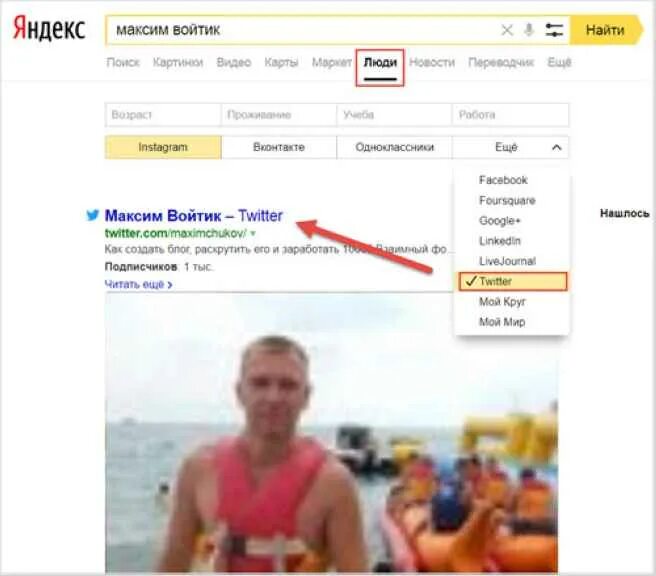Switch to the Картинки tab
Image resolution: width=656 pixels, height=576 pixels.
178,63
